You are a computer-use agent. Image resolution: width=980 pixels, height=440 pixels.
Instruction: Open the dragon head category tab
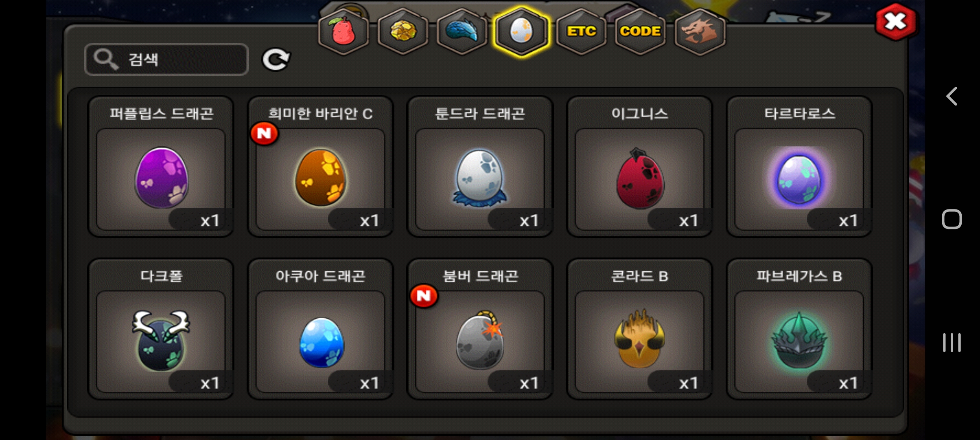tap(700, 32)
